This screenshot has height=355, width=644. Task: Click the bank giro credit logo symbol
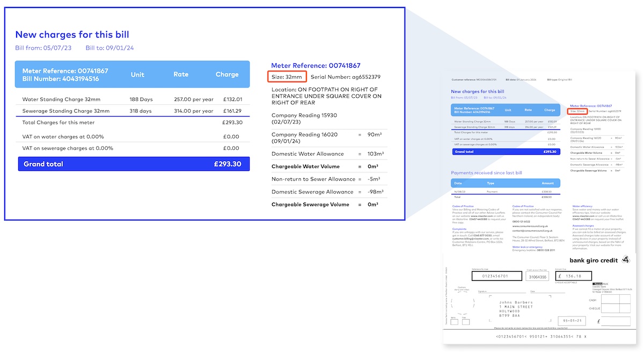pos(626,259)
